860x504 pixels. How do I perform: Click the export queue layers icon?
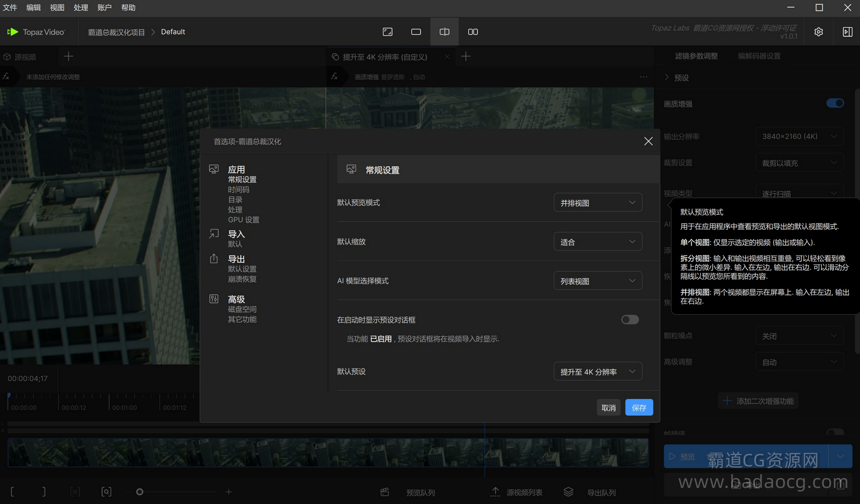point(568,492)
